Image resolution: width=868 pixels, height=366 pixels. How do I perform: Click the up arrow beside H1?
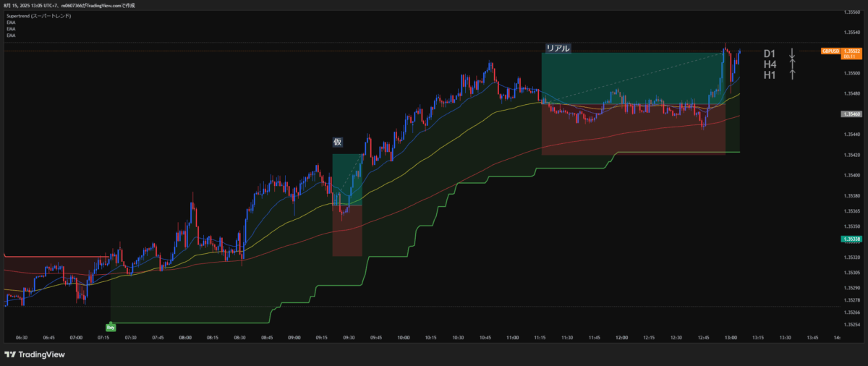coord(792,75)
